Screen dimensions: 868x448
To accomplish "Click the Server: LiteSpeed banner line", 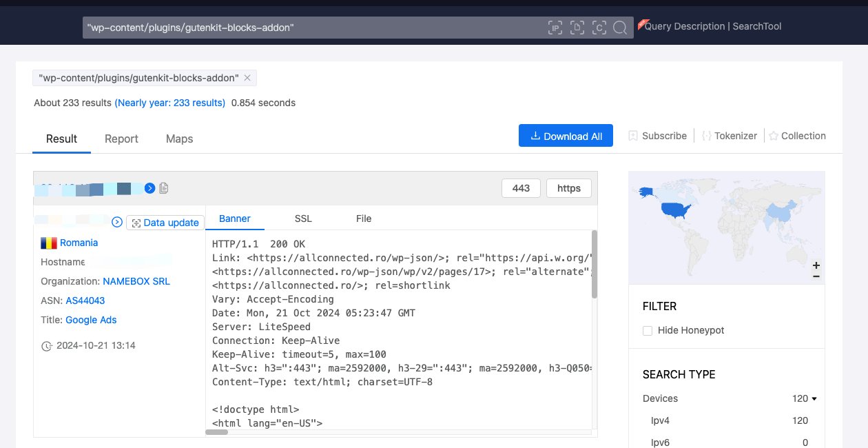I will click(x=262, y=327).
